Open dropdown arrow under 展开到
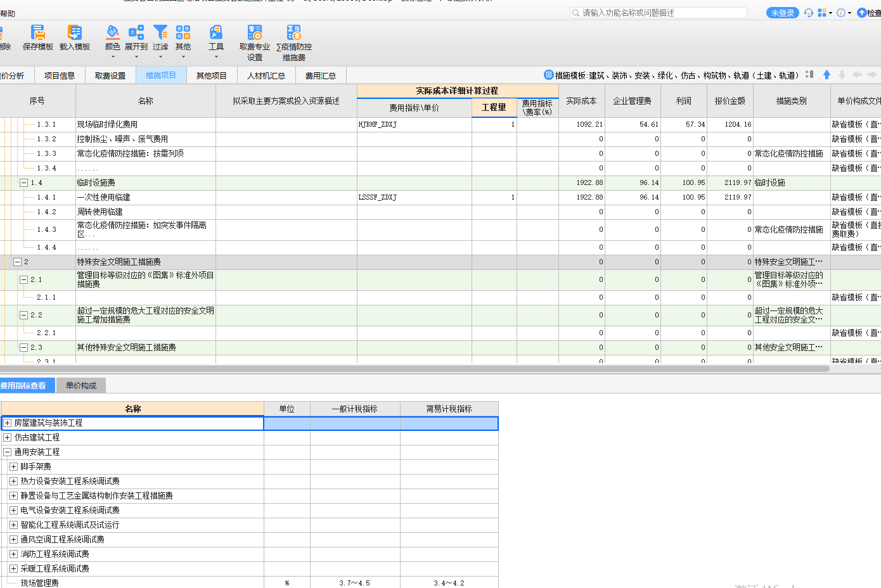 136,57
